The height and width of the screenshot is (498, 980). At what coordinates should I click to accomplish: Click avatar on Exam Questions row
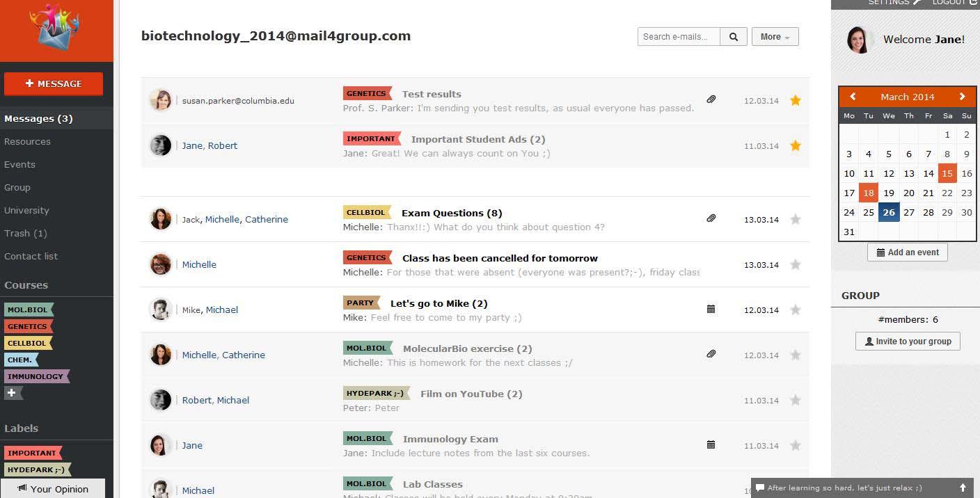click(x=161, y=218)
